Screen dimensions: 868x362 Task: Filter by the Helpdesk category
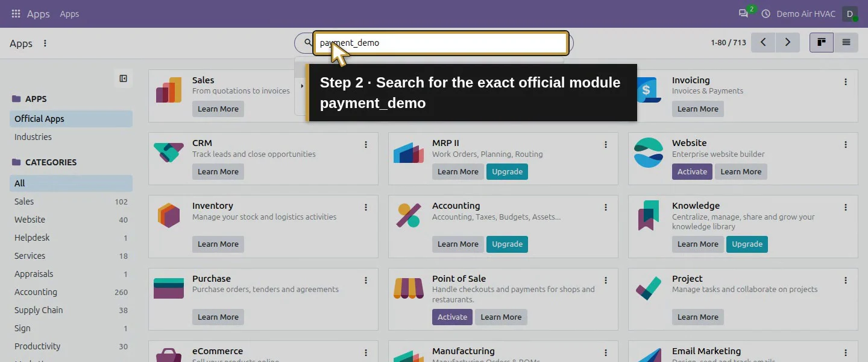point(71,238)
